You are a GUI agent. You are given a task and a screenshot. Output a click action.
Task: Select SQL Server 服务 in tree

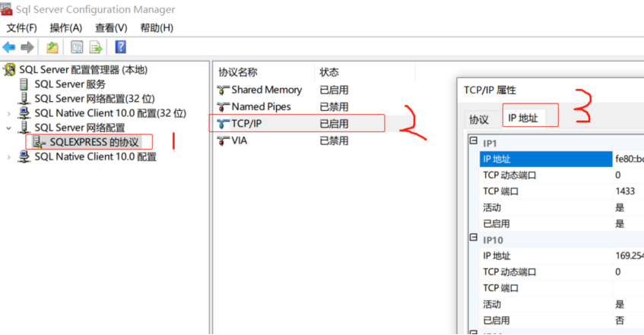point(70,84)
